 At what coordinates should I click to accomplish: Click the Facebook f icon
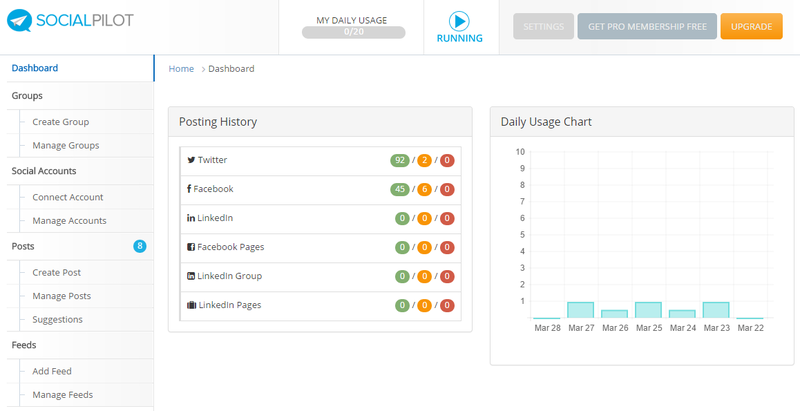coord(189,189)
